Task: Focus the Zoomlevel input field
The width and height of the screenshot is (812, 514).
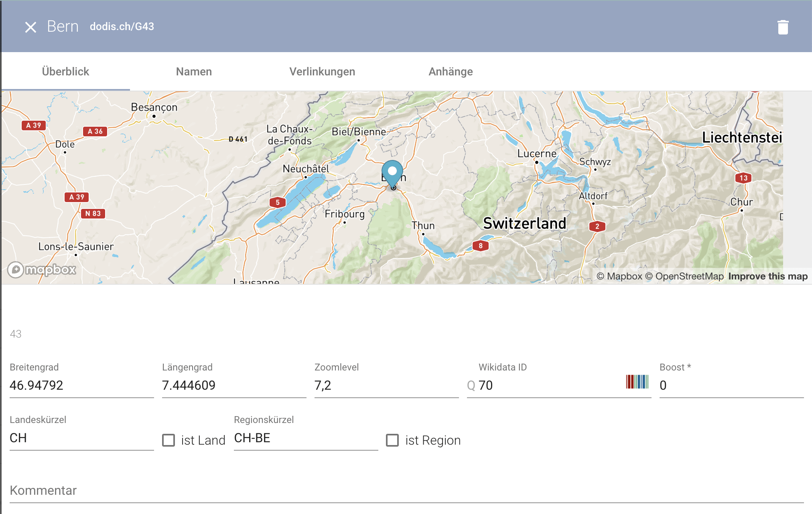Action: pyautogui.click(x=386, y=385)
